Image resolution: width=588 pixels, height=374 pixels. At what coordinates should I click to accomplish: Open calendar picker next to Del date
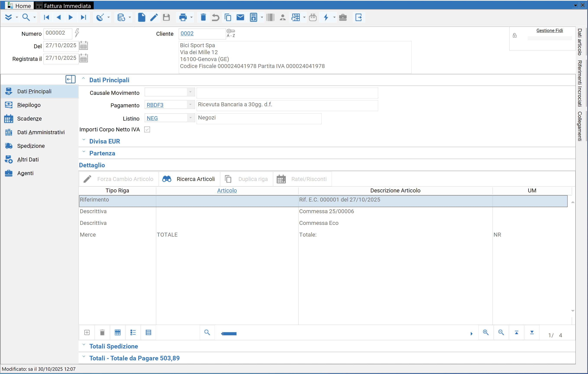click(84, 46)
